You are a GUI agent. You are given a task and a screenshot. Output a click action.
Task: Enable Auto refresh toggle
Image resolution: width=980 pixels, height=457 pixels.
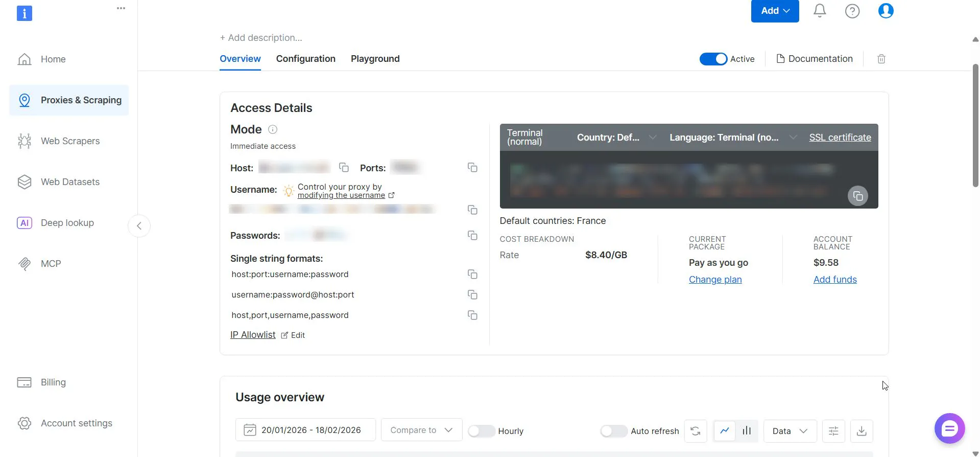point(614,431)
